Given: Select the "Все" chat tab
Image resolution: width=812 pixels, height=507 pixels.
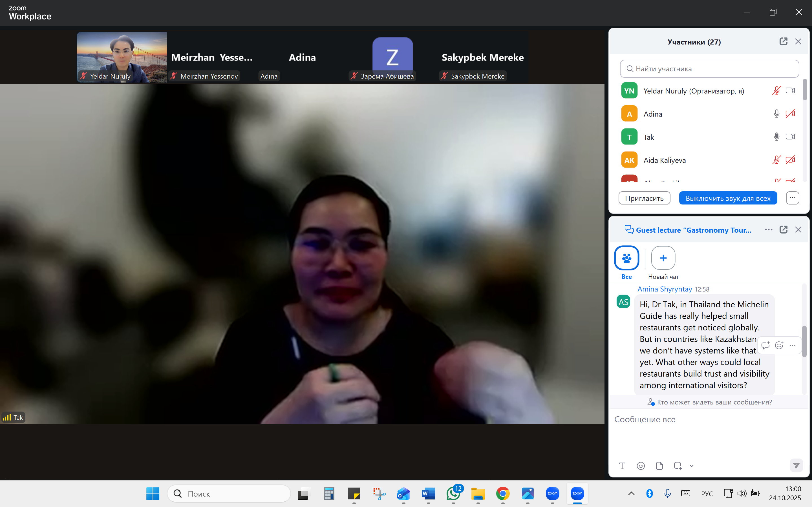Looking at the screenshot, I should tap(626, 258).
